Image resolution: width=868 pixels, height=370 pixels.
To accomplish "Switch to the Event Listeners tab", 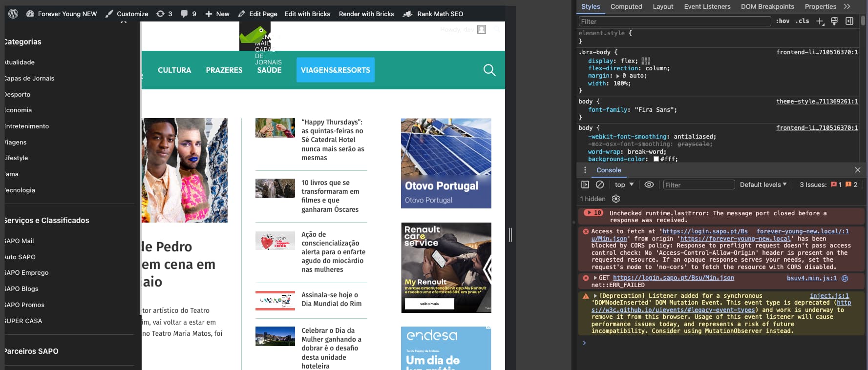I will tap(707, 6).
